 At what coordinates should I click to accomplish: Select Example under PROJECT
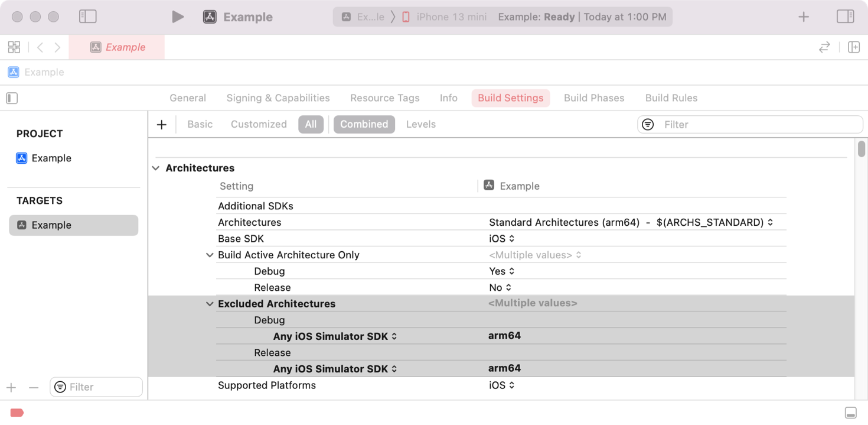pos(51,158)
